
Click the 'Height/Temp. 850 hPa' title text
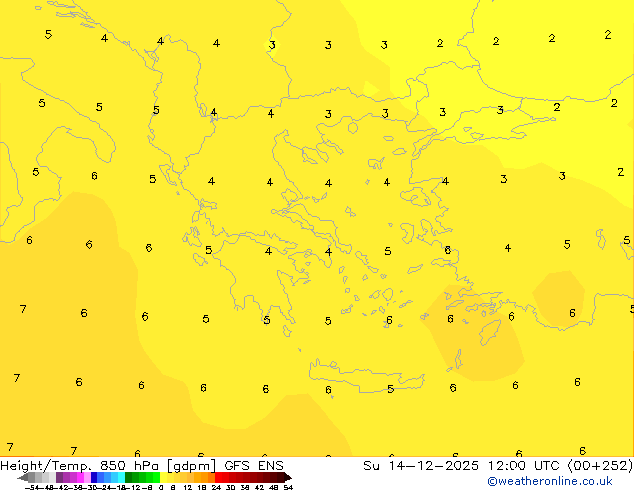(x=79, y=466)
